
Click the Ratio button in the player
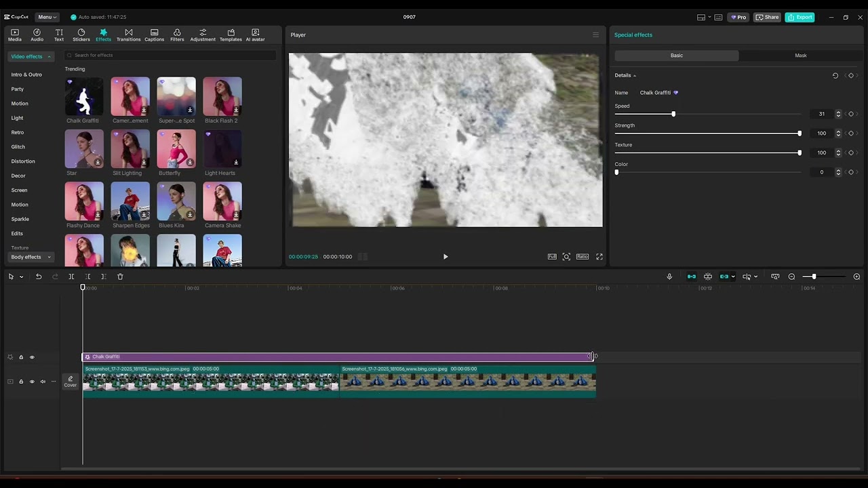tap(583, 257)
